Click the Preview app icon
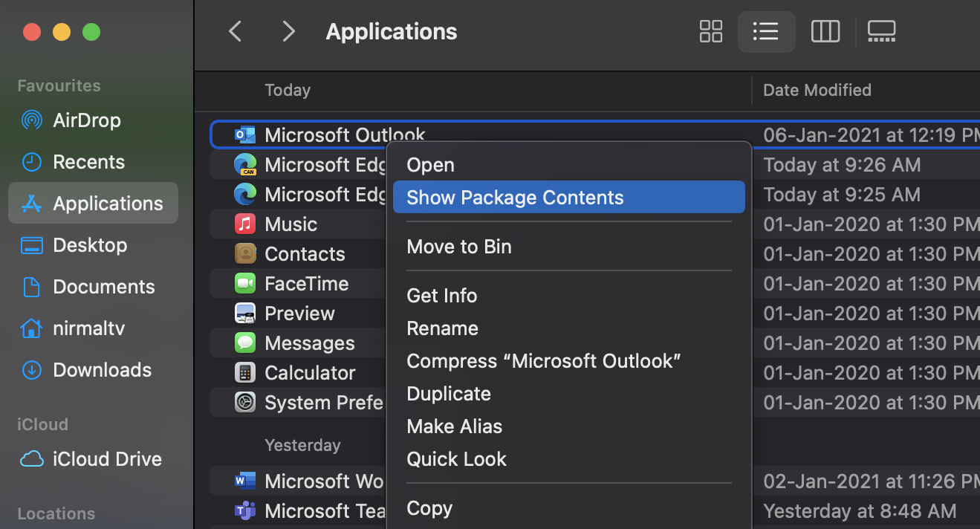This screenshot has width=980, height=529. (x=245, y=313)
